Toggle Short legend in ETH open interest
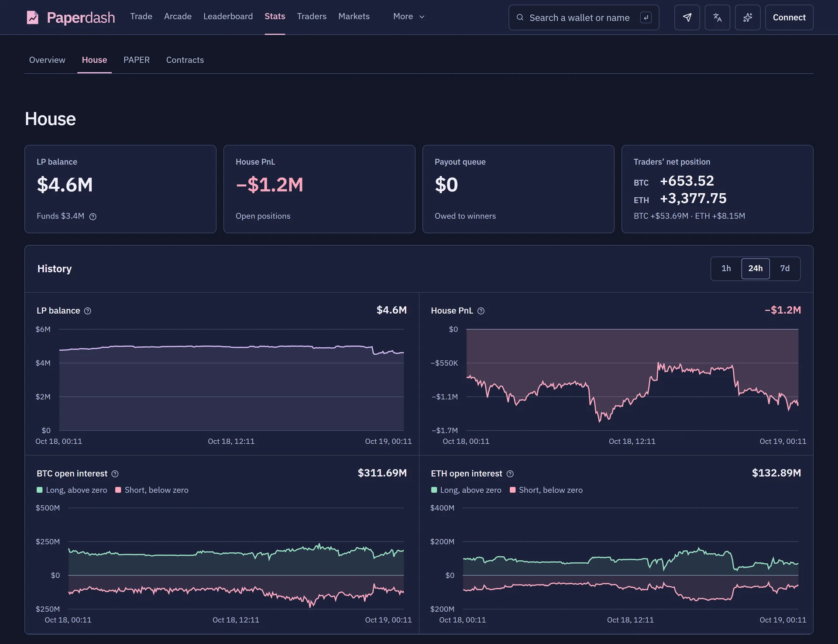This screenshot has width=838, height=644. click(546, 490)
